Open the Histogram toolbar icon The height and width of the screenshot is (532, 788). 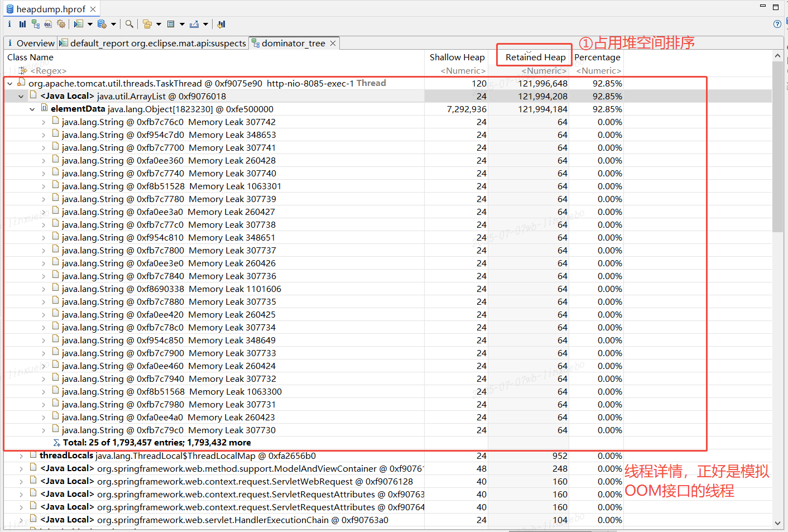22,24
